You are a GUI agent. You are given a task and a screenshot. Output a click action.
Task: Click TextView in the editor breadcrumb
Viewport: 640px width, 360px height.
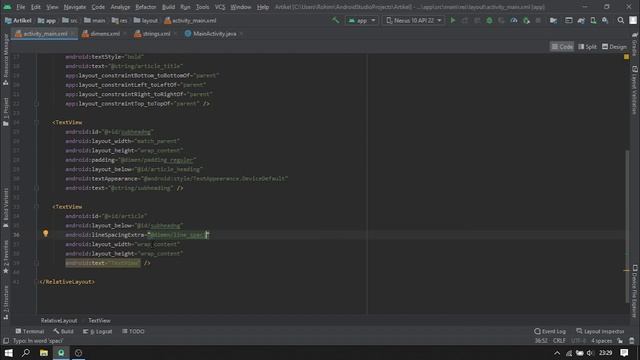99,320
